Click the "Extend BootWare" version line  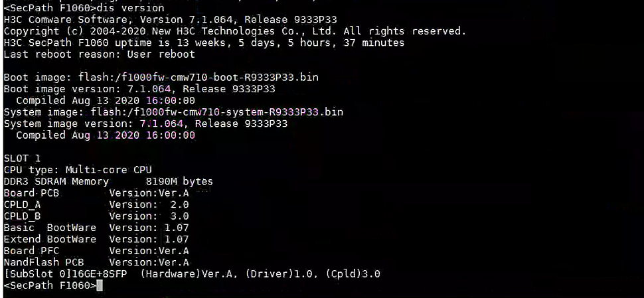[96, 239]
